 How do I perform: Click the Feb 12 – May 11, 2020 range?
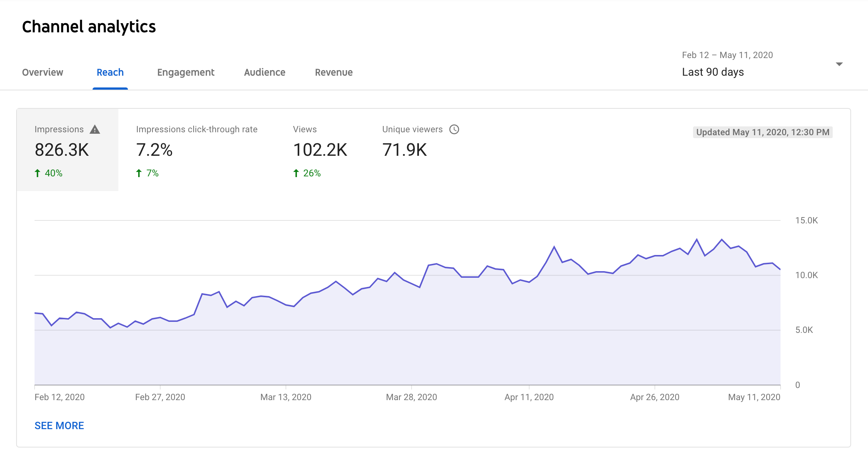(x=727, y=55)
